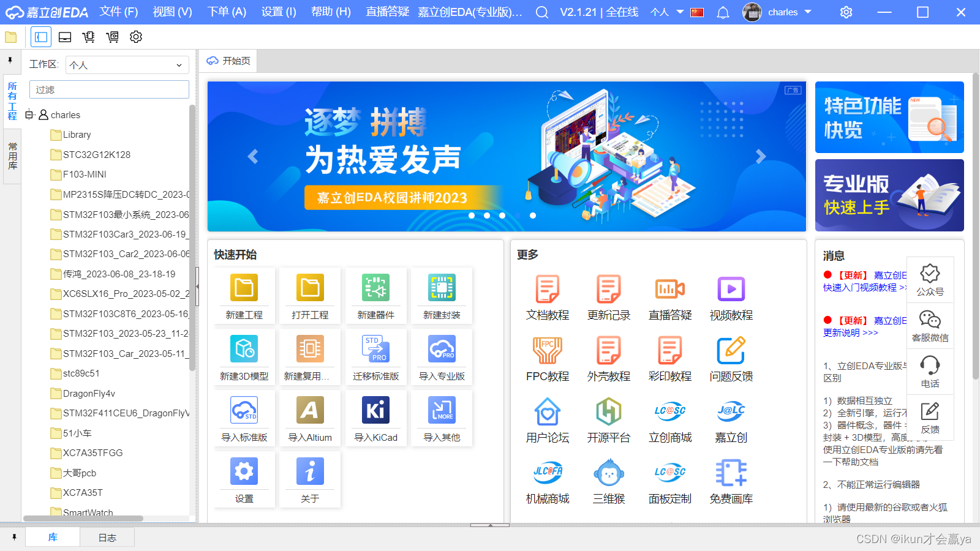Select the second carousel dot on banner
This screenshot has height=551, width=980.
click(x=487, y=216)
